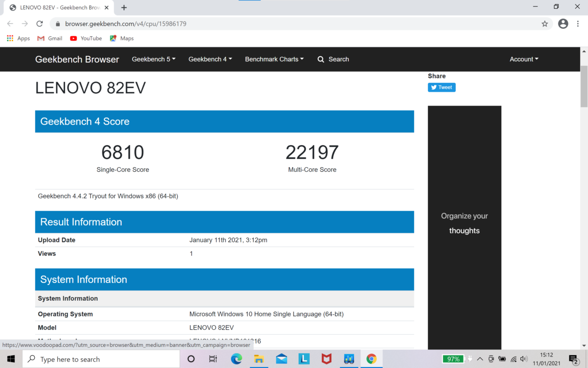Open the Gmail bookmark

(x=50, y=38)
